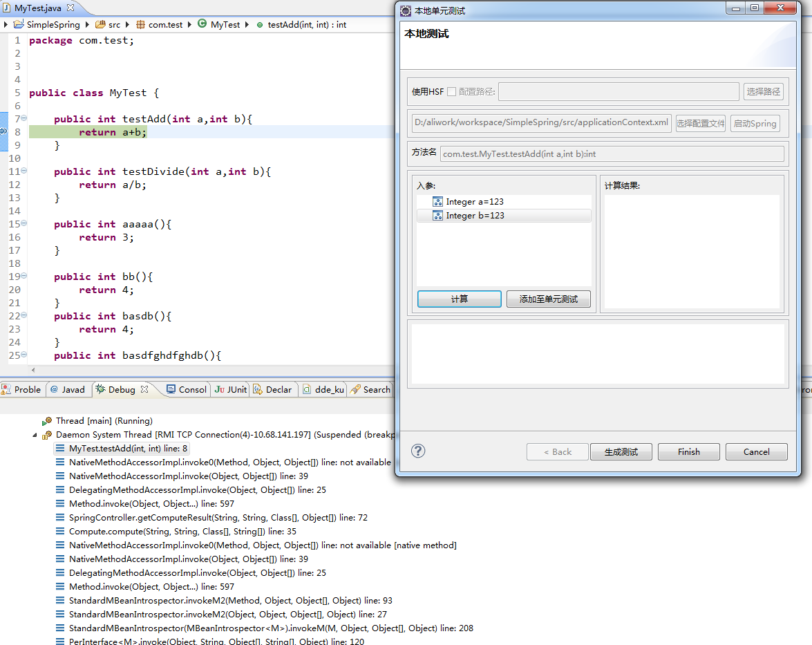Expand the breadcrumb arrow after MyTest
Viewport: 812px width, 645px height.
click(247, 24)
